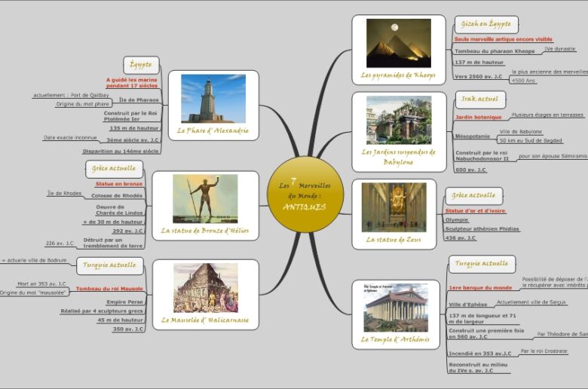Click the bronze Helios statue picture

[204, 198]
